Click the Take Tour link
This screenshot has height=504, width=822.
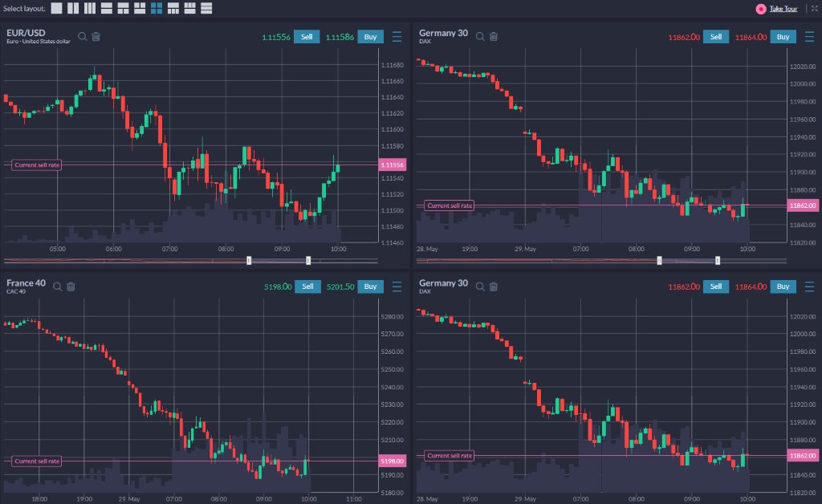783,8
